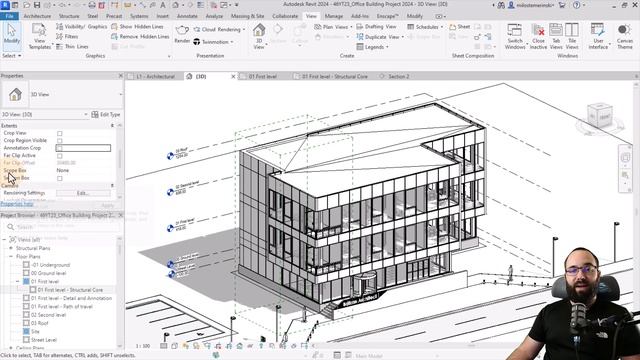This screenshot has width=640, height=360.
Task: Click the Project Browser search field
Action: (64, 227)
